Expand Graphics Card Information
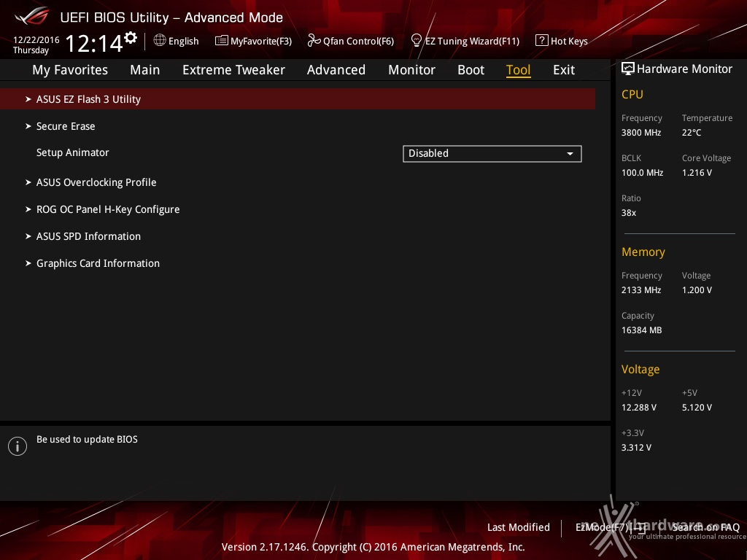This screenshot has height=560, width=747. click(x=98, y=263)
